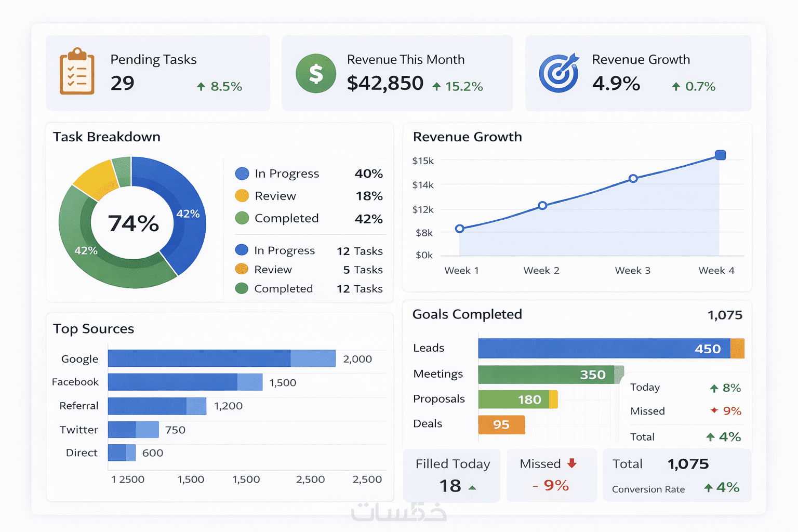Select the data point above Week 1
The height and width of the screenshot is (532, 798).
460,229
